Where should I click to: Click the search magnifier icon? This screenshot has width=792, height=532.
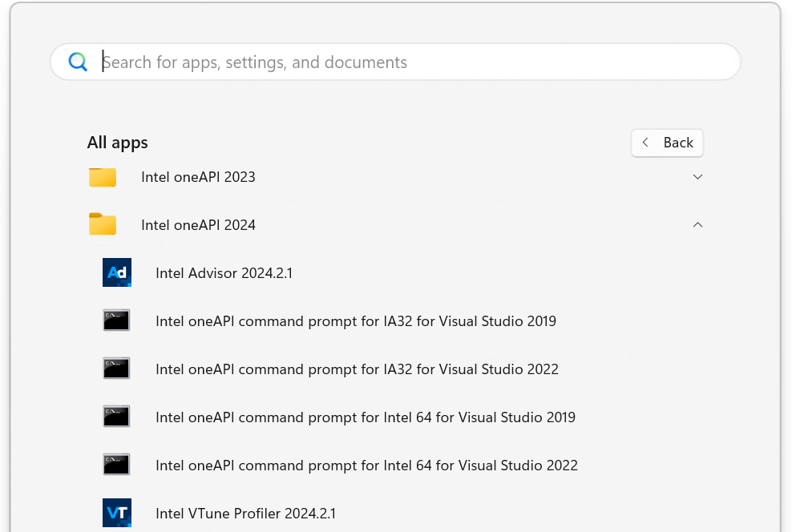78,62
